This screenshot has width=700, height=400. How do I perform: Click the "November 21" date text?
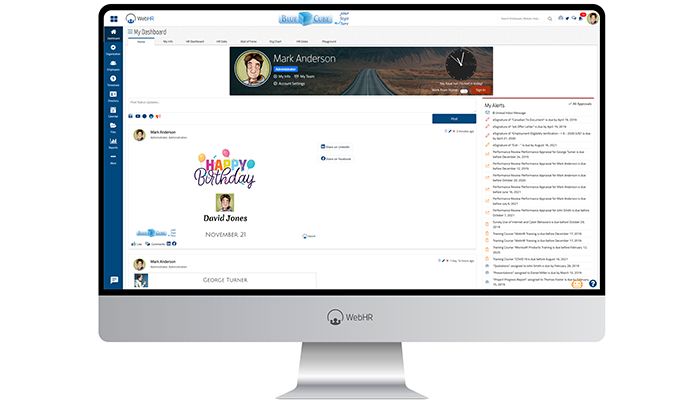225,234
